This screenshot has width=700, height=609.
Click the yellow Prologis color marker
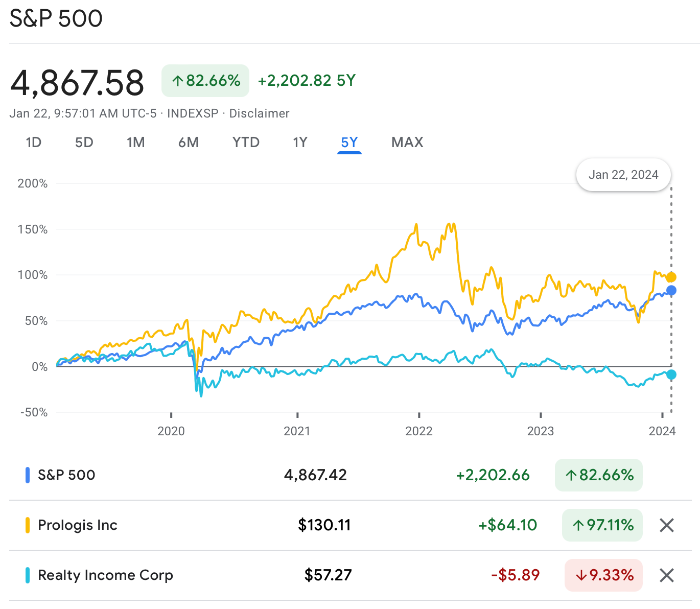pos(28,525)
